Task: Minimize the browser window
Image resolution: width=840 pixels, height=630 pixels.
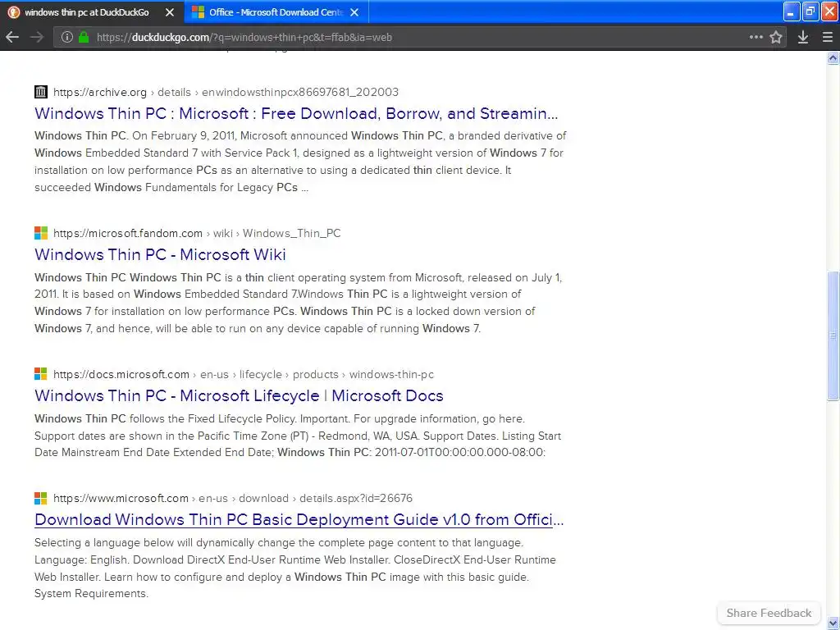Action: [x=791, y=11]
